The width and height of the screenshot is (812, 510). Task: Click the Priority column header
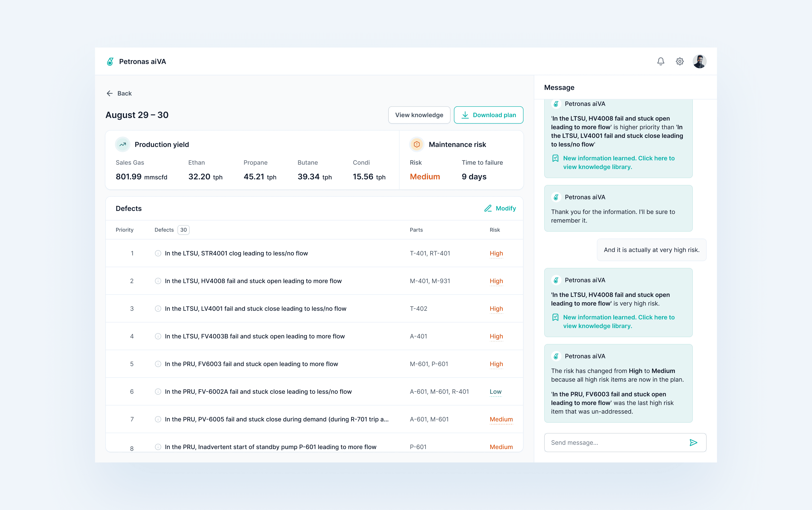(x=124, y=230)
